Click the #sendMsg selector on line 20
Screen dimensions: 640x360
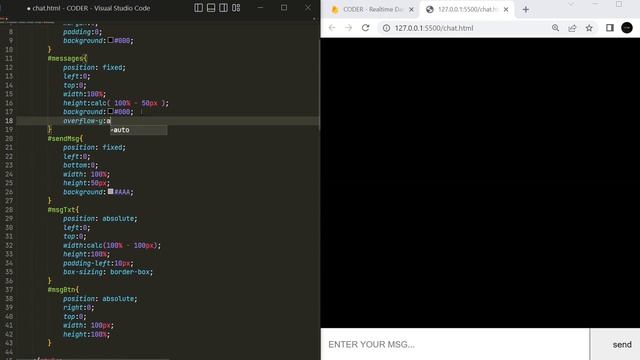(65, 138)
